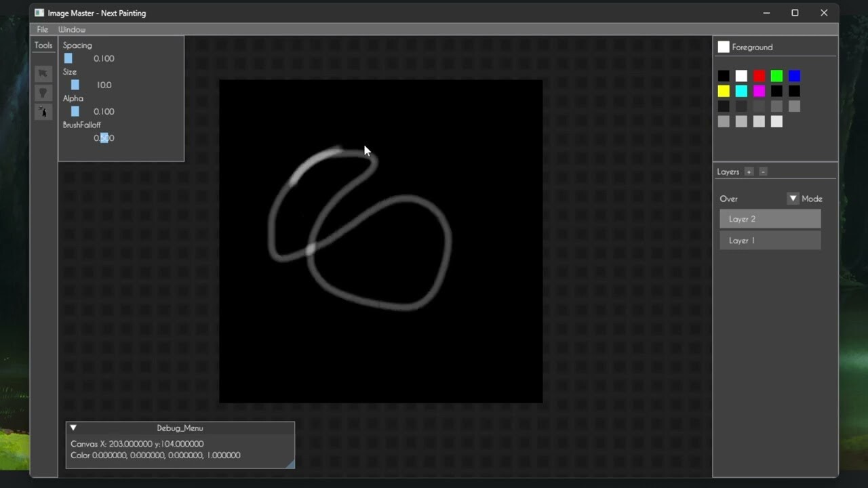Image resolution: width=868 pixels, height=488 pixels.
Task: Click the Foreground color swatch
Action: tap(724, 47)
